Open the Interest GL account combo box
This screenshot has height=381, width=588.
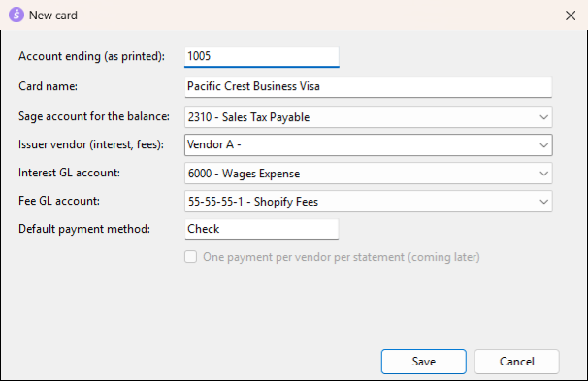(x=368, y=174)
